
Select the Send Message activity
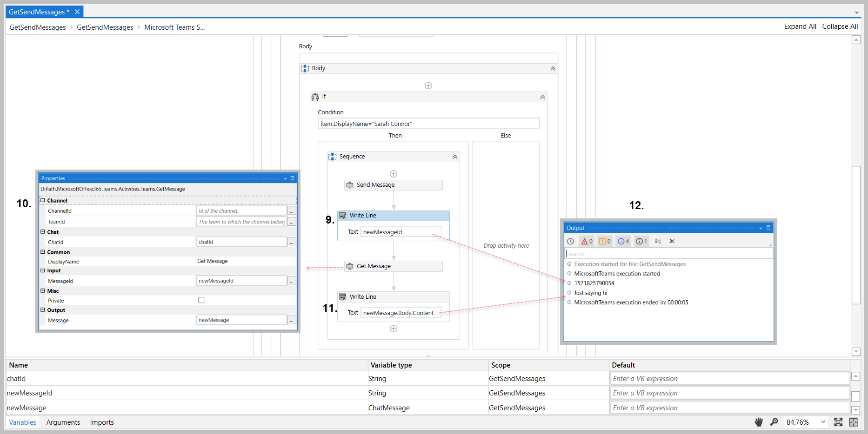[394, 185]
